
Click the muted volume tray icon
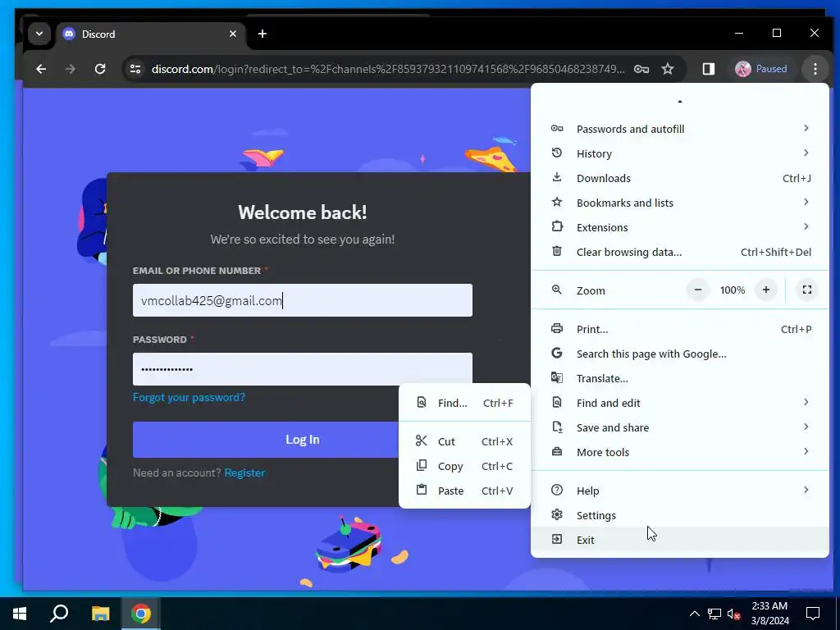point(734,614)
